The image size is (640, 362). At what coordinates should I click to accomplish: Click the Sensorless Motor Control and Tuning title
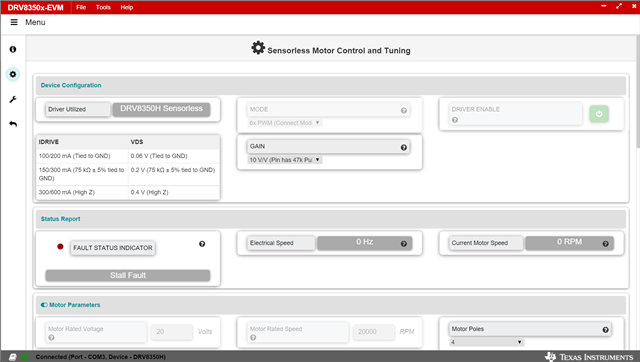pos(339,51)
